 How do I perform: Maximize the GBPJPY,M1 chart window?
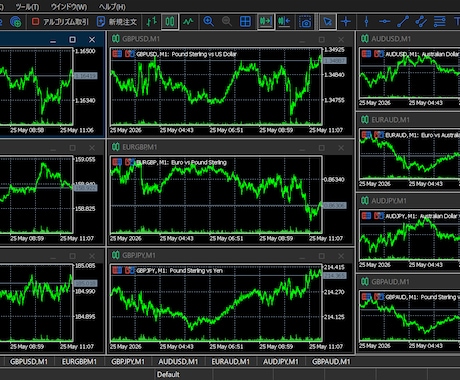pos(322,256)
